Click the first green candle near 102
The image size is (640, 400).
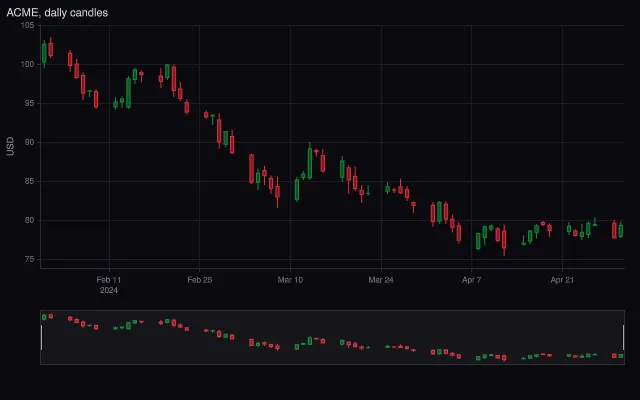[44, 53]
